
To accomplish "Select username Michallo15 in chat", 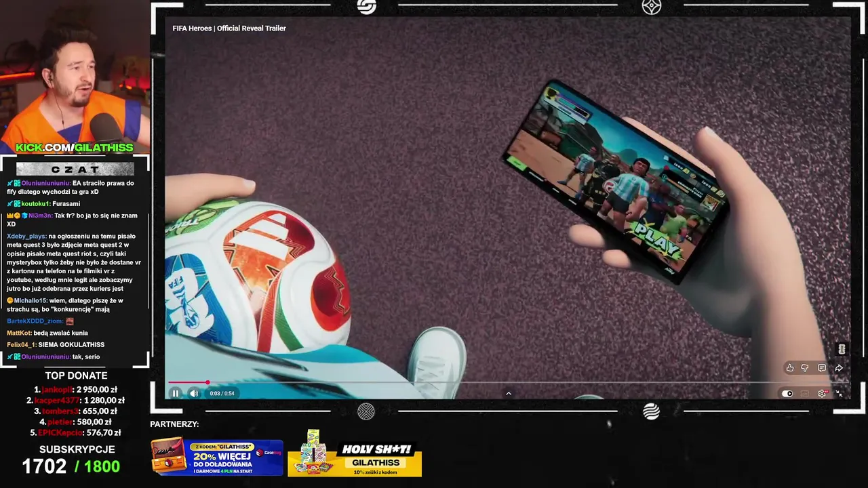I will coord(31,301).
